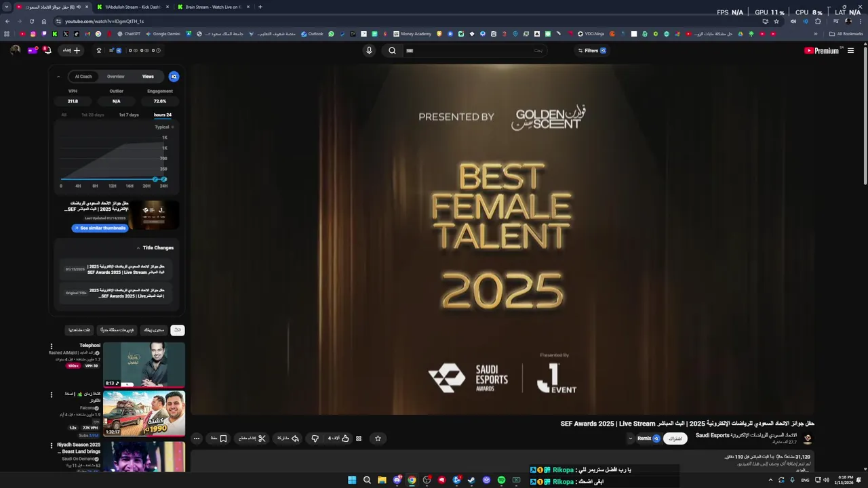Open File Explorer from taskbar
Screen dimensions: 868x488
point(382,480)
